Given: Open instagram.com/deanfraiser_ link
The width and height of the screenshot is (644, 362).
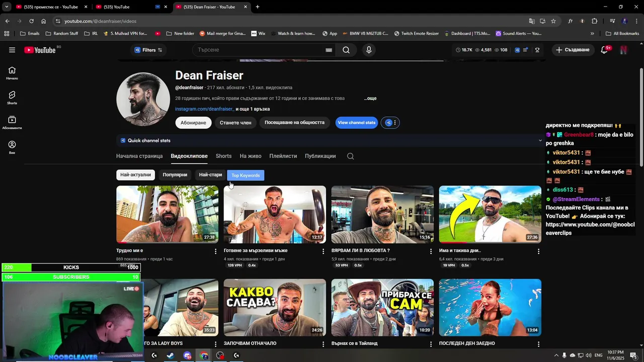Looking at the screenshot, I should coord(204,109).
